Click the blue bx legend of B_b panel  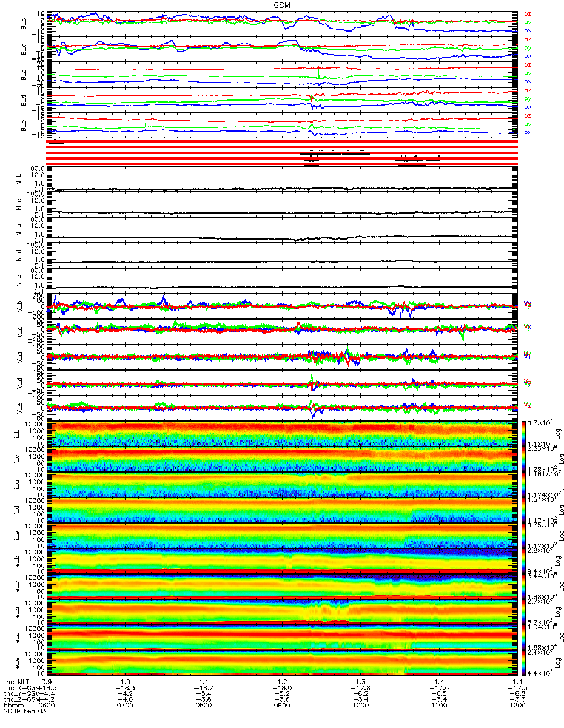(x=528, y=30)
